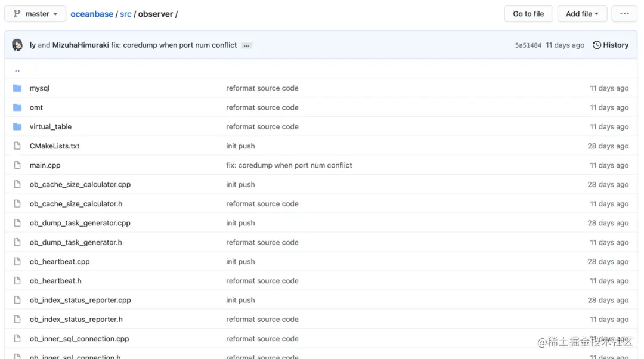Image resolution: width=644 pixels, height=359 pixels.
Task: Click the virtual_table folder icon
Action: pos(17,127)
